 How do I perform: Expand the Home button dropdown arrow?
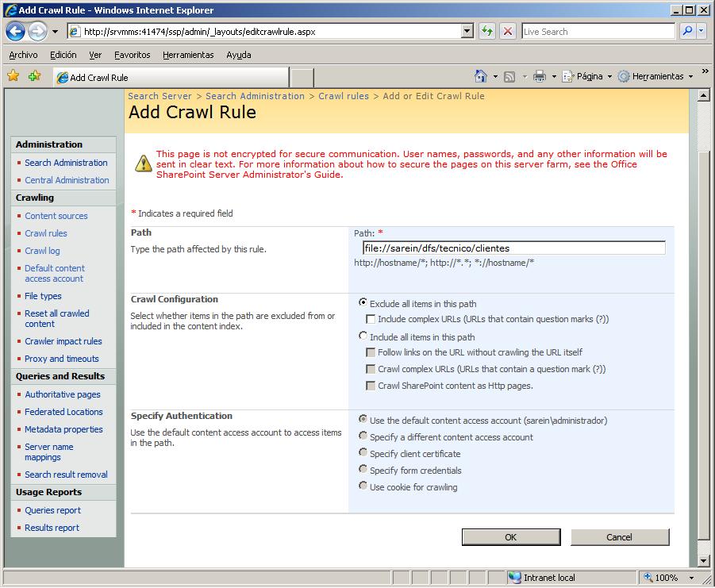pos(495,77)
